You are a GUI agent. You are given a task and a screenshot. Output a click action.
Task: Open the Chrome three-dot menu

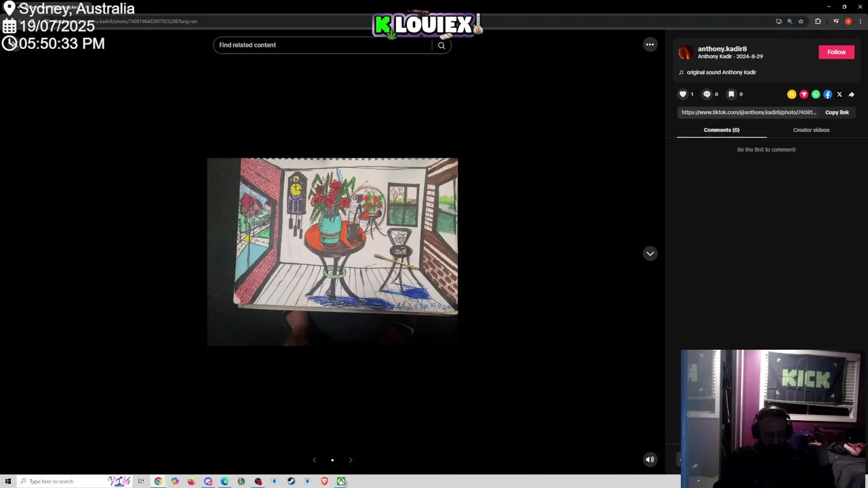[x=861, y=21]
